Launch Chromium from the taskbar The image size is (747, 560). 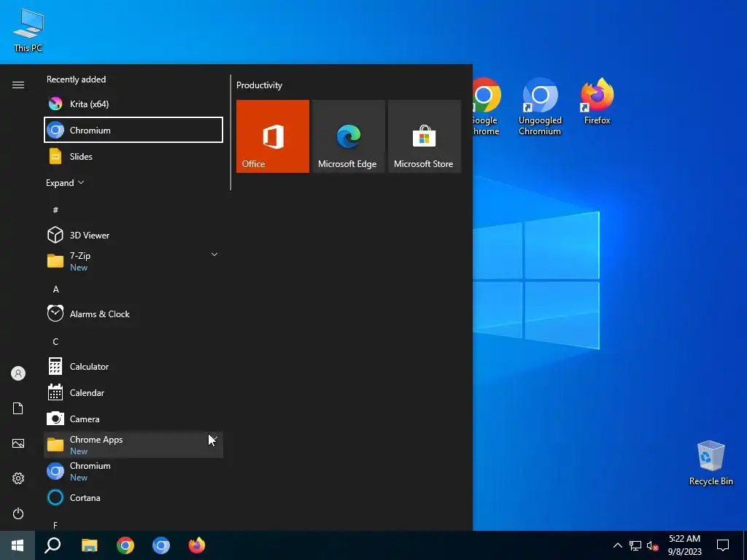[161, 545]
